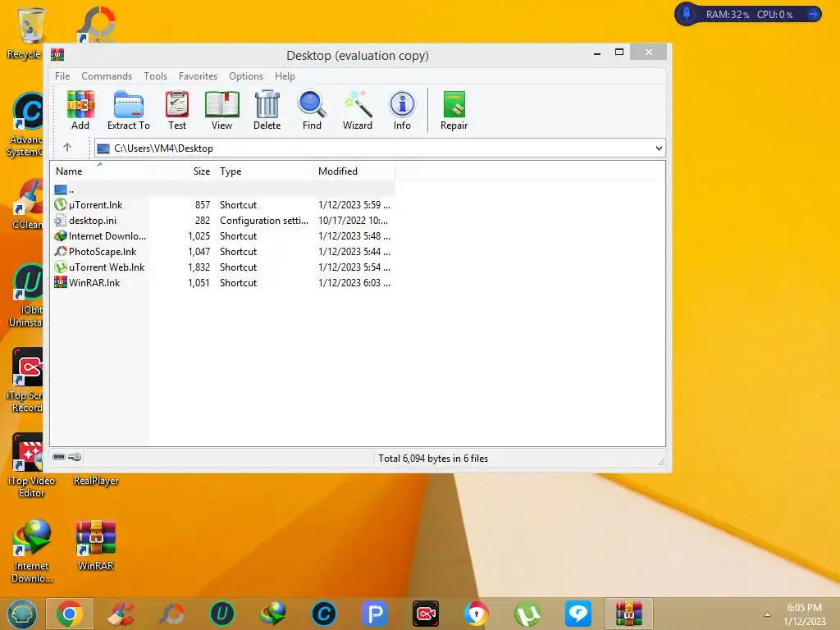Click the key password icon in status bar

pos(75,457)
